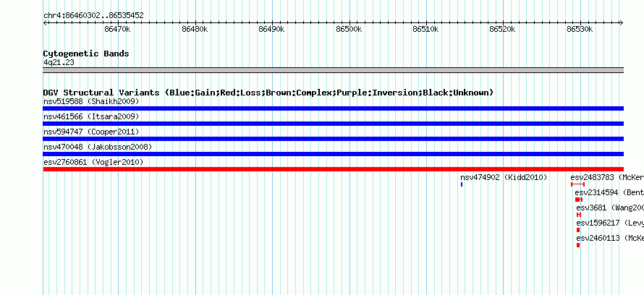Click the esv1596217 variant label
644x295 pixels.
(610, 223)
